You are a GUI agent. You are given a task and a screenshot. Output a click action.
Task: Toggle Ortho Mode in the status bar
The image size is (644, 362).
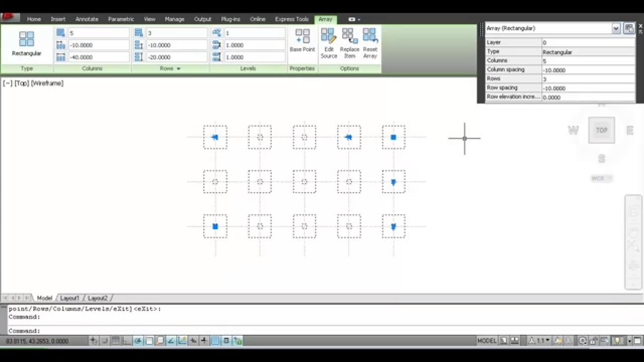pyautogui.click(x=127, y=340)
